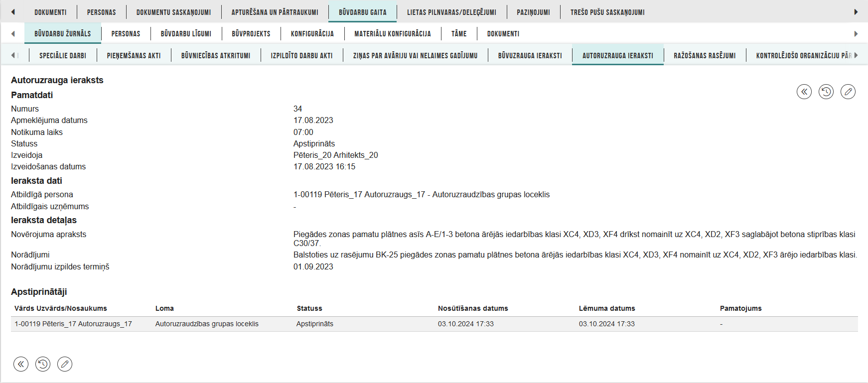
Task: Open Apturēšana un pārtraukumi tab
Action: pos(275,12)
